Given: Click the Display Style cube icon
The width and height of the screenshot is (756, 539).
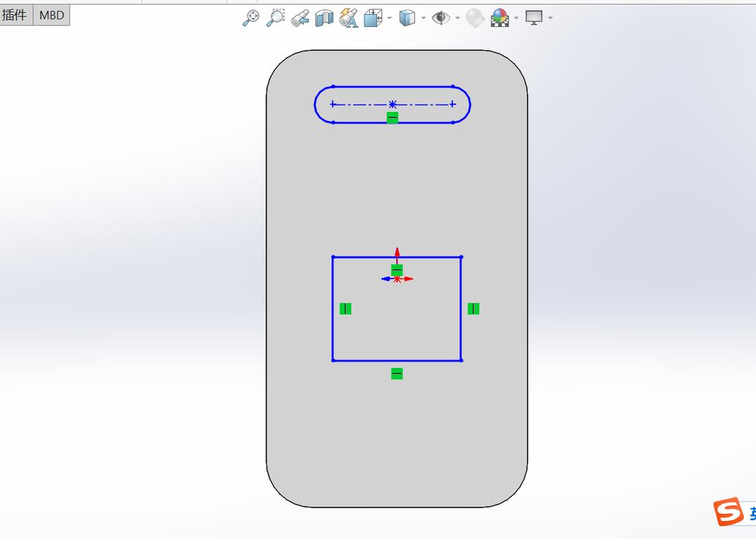Looking at the screenshot, I should tap(407, 18).
